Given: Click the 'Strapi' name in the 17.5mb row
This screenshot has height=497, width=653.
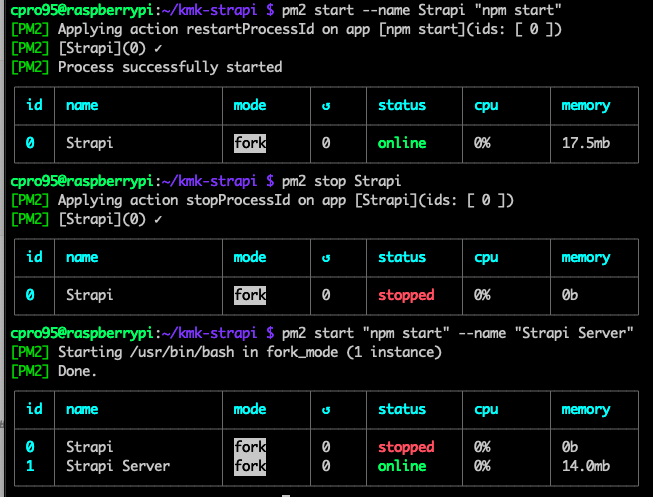Looking at the screenshot, I should (90, 143).
